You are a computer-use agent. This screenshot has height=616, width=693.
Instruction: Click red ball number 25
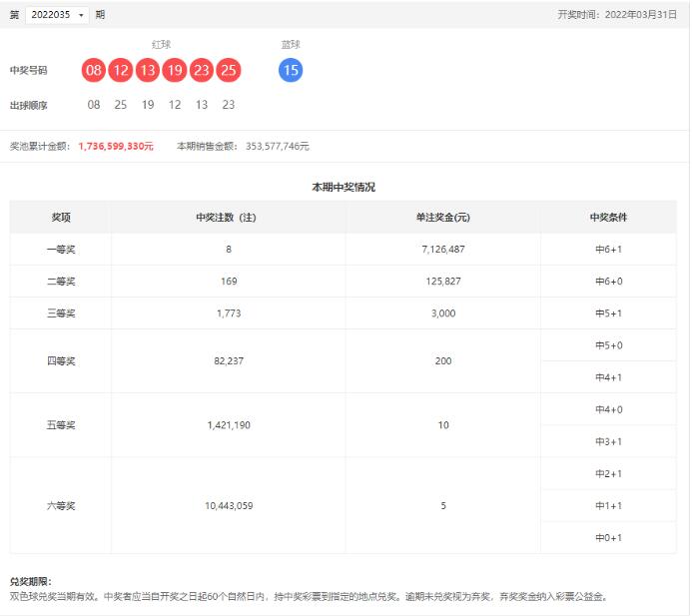[x=229, y=70]
